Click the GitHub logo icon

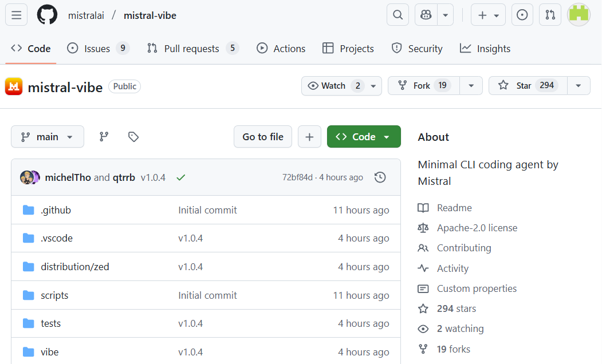point(48,15)
